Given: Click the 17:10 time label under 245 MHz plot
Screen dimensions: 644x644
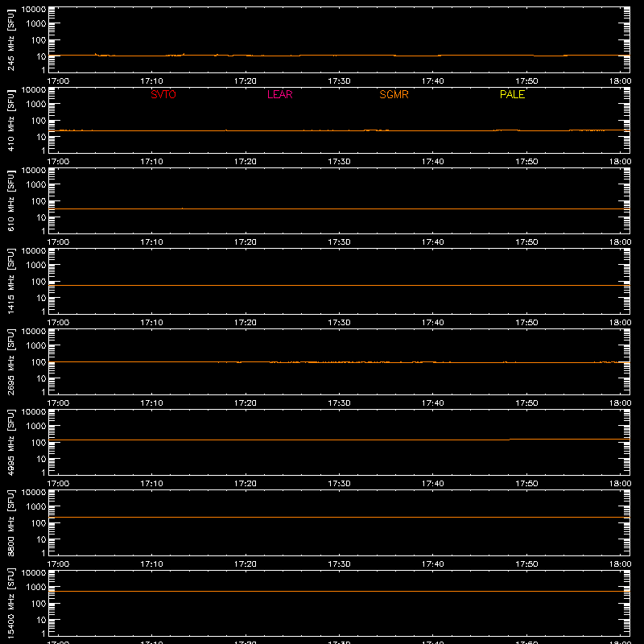Looking at the screenshot, I should tap(151, 81).
